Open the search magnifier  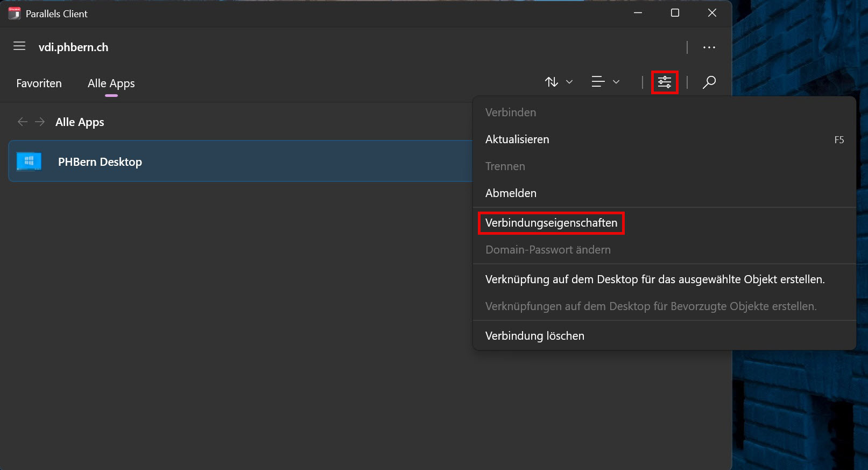point(709,82)
